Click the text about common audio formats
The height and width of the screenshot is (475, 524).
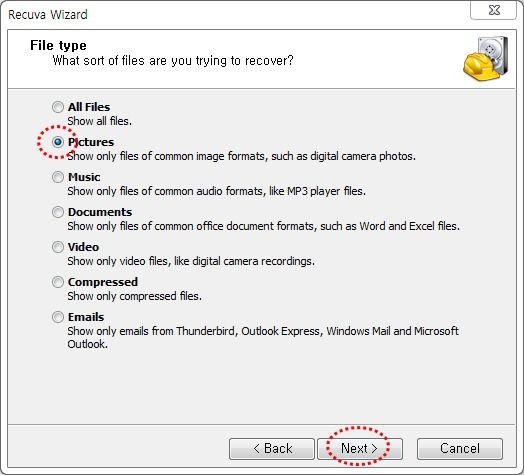point(217,191)
